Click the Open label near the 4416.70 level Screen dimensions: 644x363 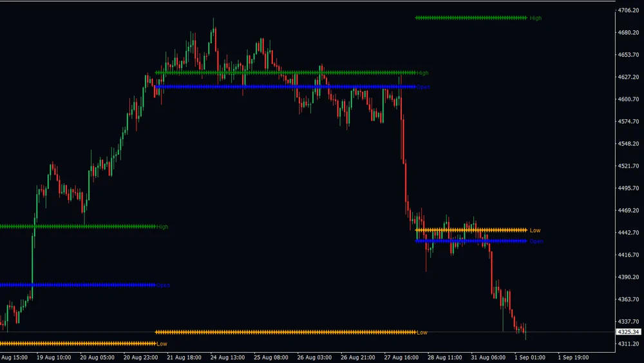pos(536,241)
